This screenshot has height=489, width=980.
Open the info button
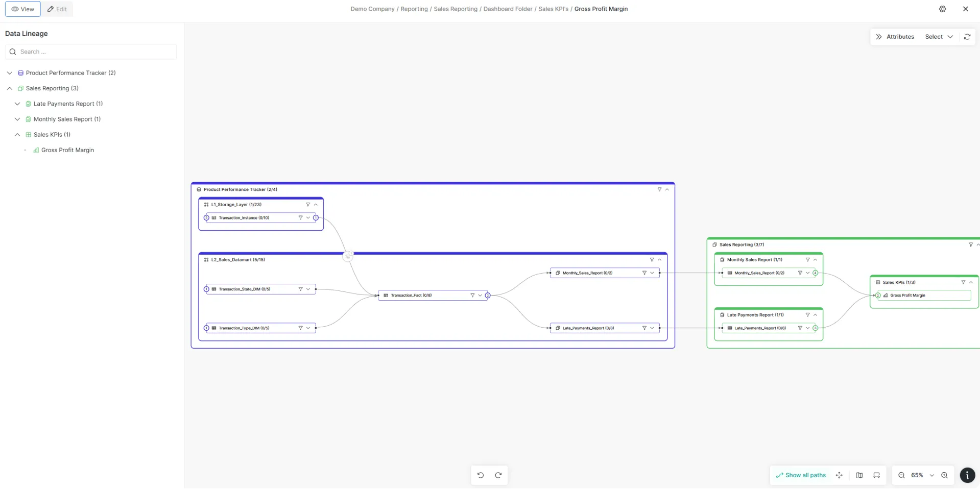[967, 475]
